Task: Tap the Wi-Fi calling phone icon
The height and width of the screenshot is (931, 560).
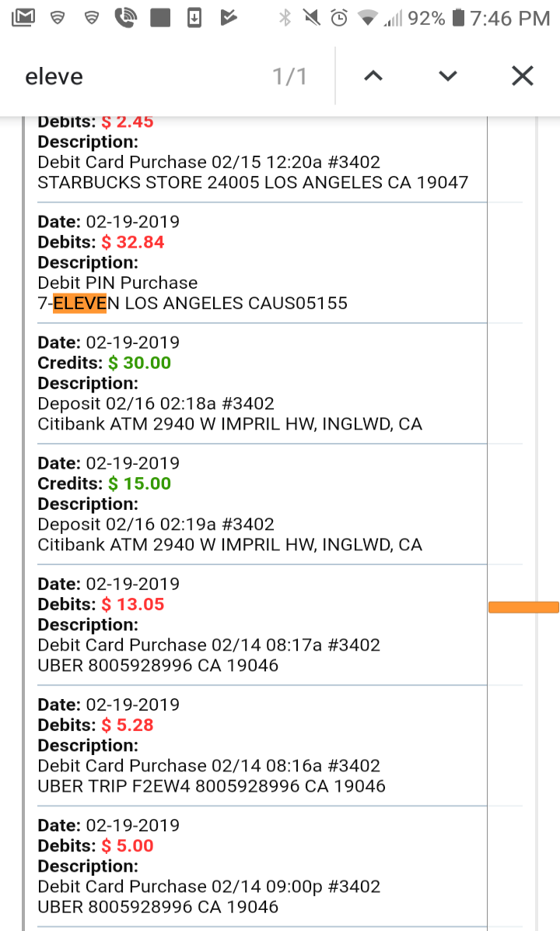Action: pos(125,18)
